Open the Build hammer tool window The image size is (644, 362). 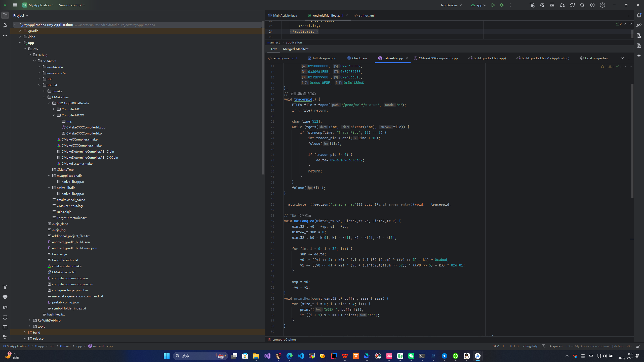click(x=5, y=287)
